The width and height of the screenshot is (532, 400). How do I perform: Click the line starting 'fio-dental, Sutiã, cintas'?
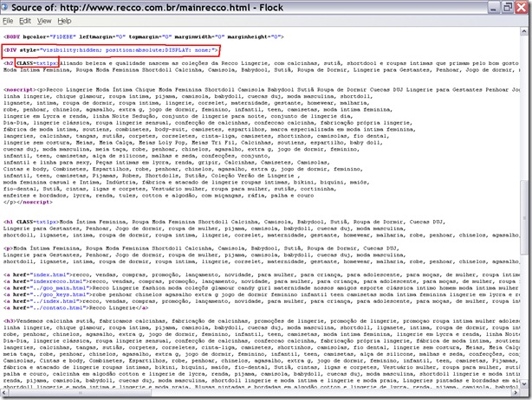(x=170, y=189)
